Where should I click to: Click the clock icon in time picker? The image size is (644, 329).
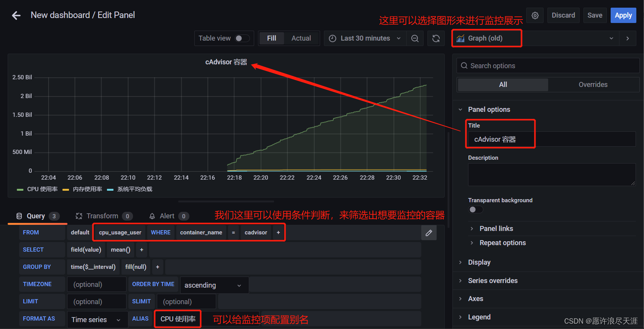tap(333, 38)
